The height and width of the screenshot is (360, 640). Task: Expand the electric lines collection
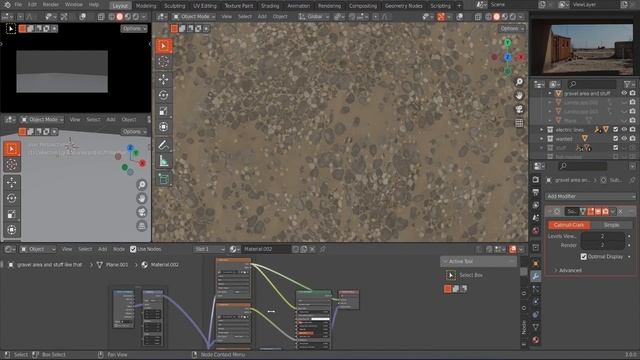pos(542,129)
